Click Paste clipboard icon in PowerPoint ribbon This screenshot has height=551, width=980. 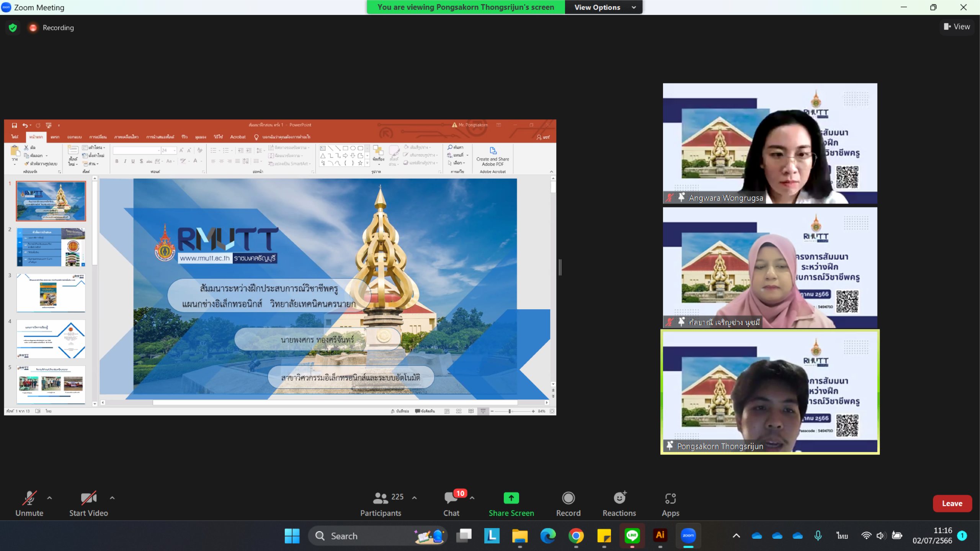15,150
